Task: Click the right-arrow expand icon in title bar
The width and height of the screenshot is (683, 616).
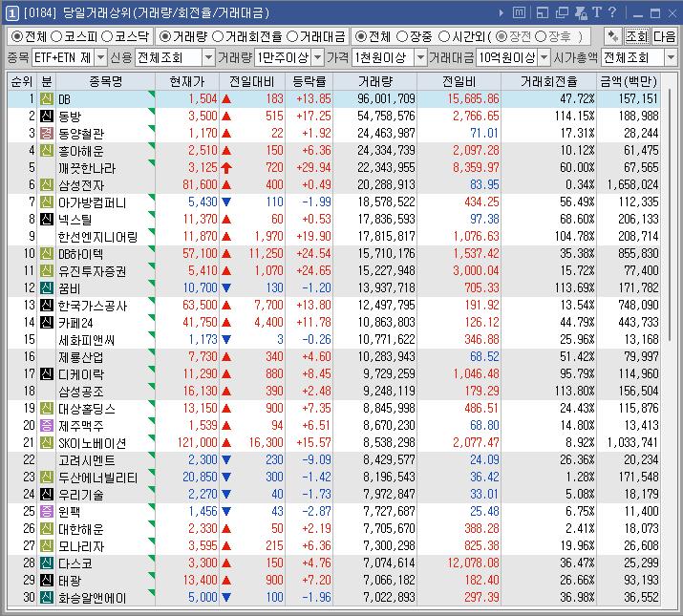Action: pyautogui.click(x=502, y=13)
